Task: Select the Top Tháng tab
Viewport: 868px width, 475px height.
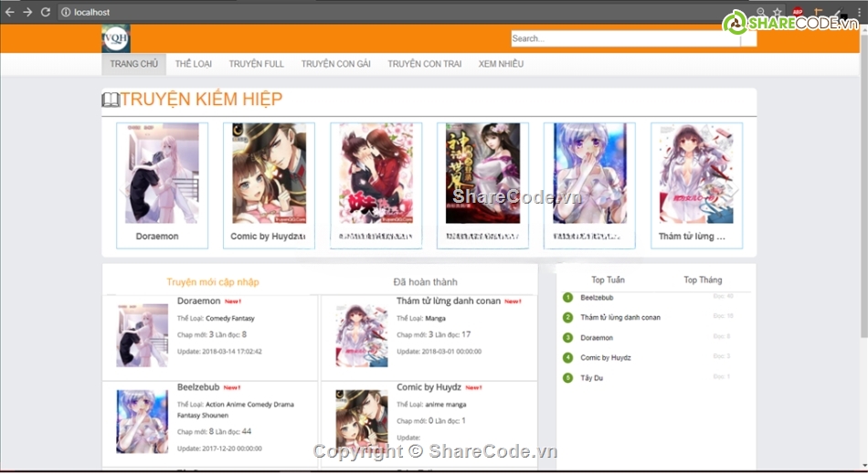Action: coord(703,280)
